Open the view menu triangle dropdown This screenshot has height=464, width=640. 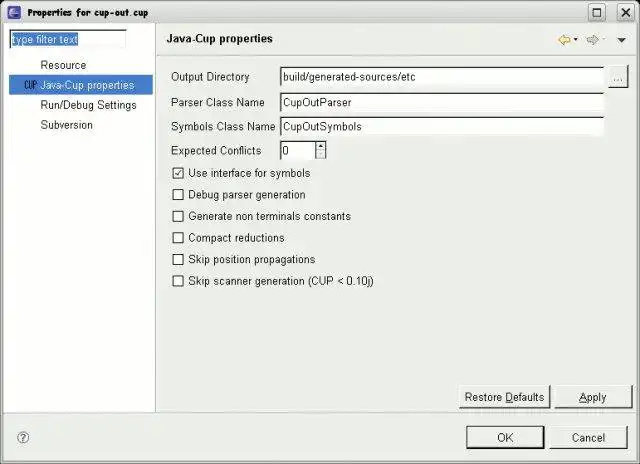pyautogui.click(x=621, y=40)
